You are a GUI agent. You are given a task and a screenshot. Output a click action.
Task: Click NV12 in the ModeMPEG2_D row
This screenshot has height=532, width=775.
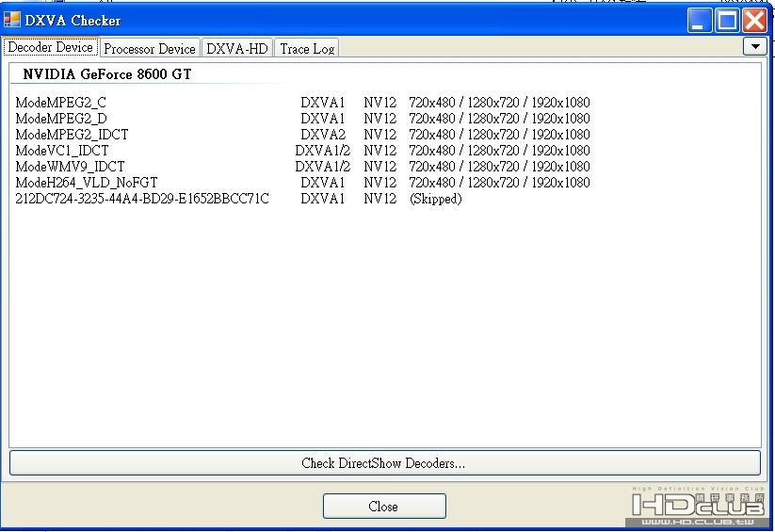click(380, 118)
